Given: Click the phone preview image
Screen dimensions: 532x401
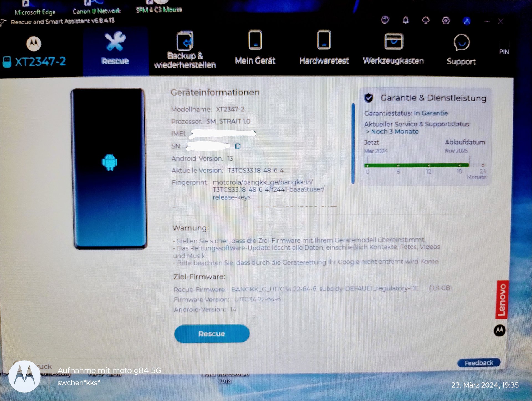Looking at the screenshot, I should pyautogui.click(x=109, y=169).
